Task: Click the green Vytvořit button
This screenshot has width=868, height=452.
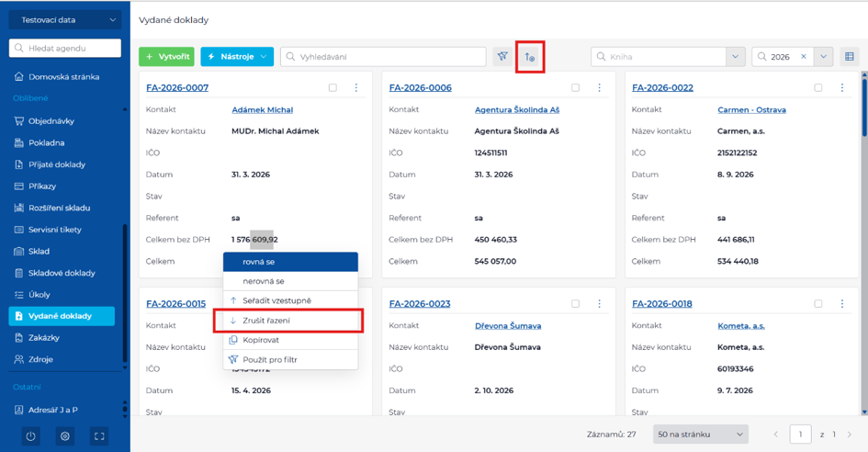Action: click(x=166, y=57)
